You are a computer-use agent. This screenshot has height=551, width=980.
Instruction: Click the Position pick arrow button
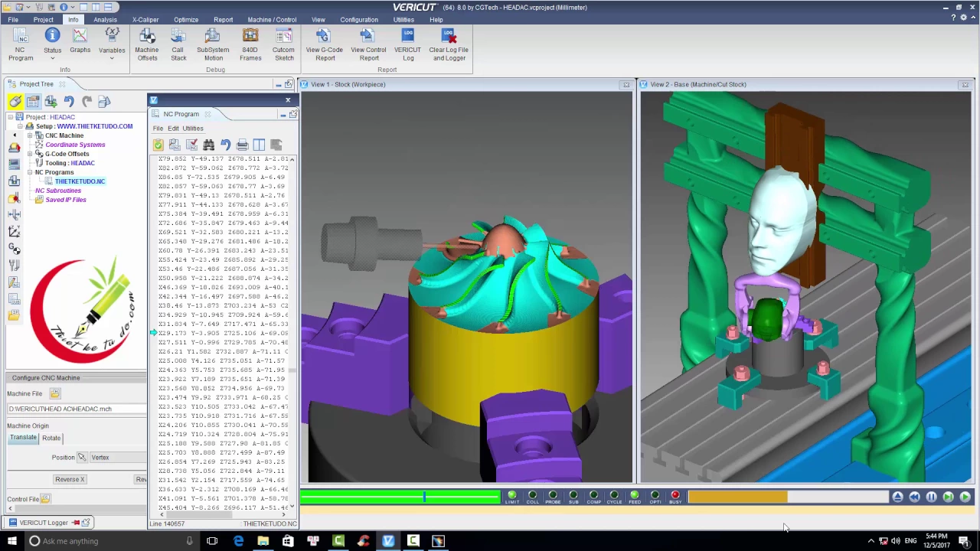[81, 458]
